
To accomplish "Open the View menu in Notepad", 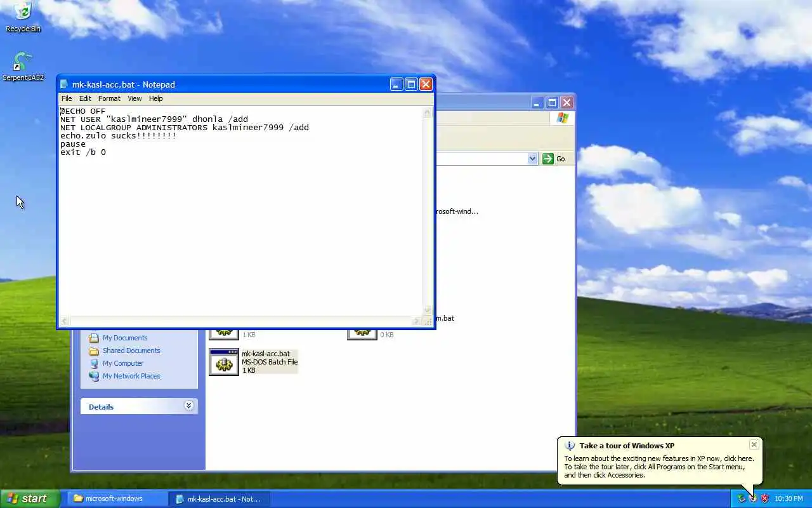I will [134, 98].
